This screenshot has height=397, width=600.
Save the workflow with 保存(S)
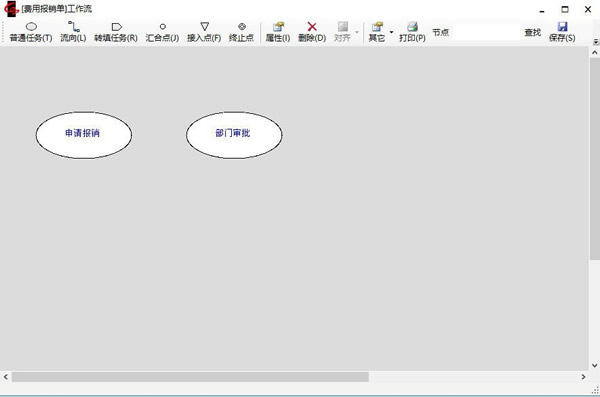click(x=562, y=32)
